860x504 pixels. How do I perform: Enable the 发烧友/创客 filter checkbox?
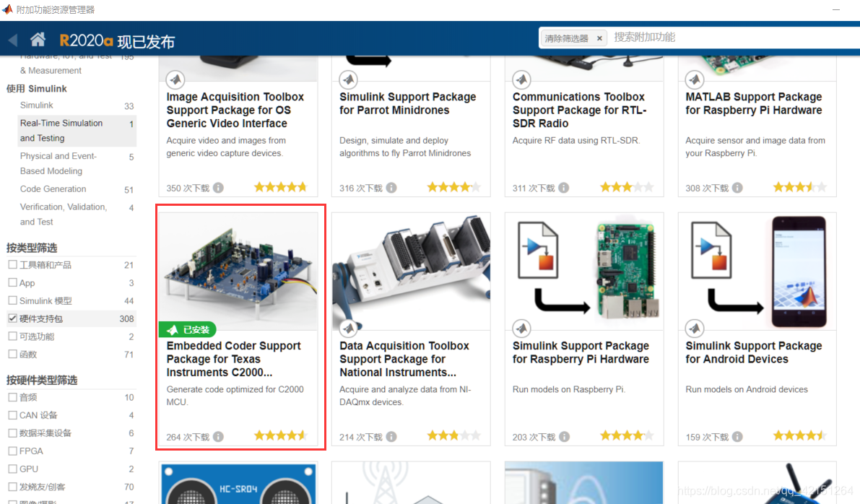coord(12,487)
